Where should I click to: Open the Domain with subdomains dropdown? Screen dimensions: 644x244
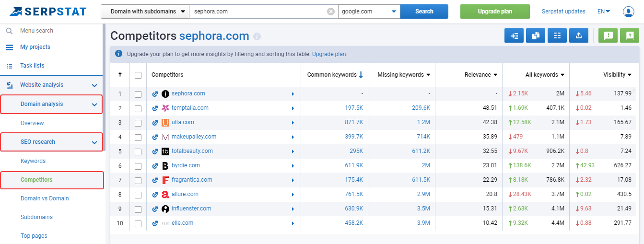point(145,12)
